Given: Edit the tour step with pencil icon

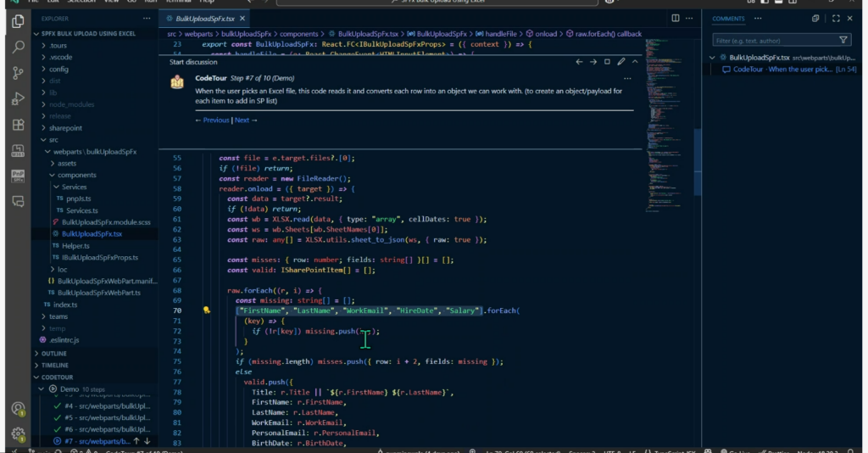Looking at the screenshot, I should click(621, 62).
